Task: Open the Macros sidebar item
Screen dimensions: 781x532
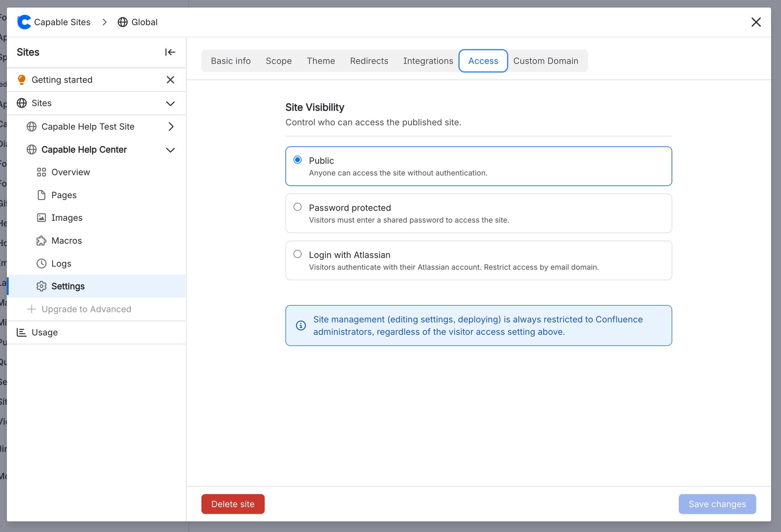Action: pyautogui.click(x=96, y=241)
